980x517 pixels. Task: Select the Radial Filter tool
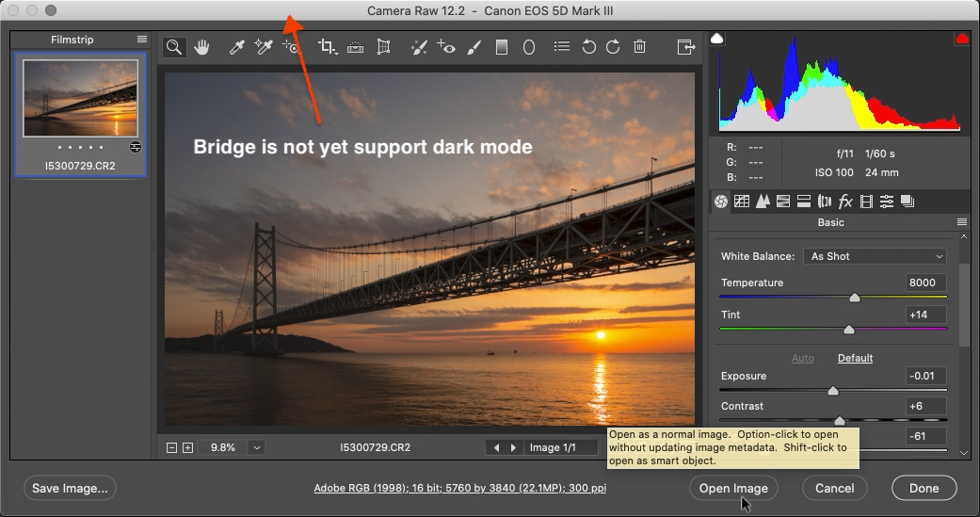(x=529, y=47)
